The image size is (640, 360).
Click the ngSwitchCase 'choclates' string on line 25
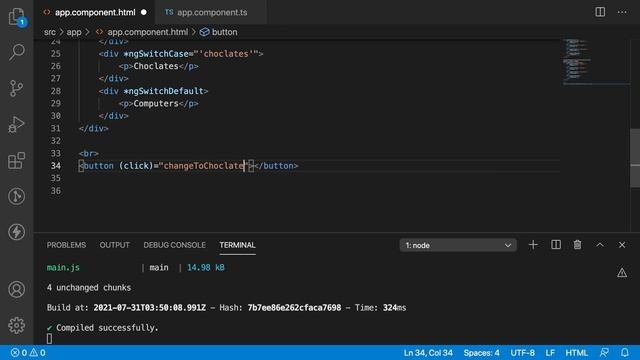click(x=226, y=54)
